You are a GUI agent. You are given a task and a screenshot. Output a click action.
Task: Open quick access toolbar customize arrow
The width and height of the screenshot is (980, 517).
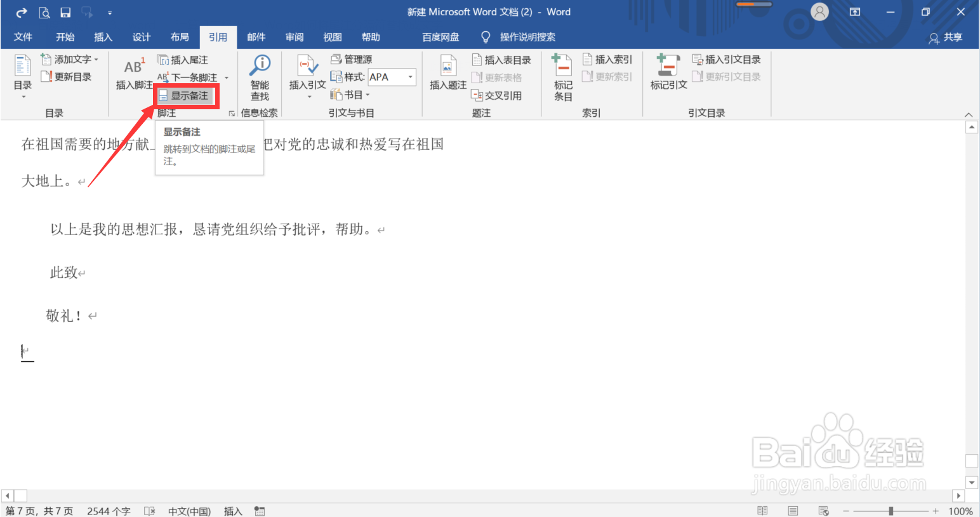pyautogui.click(x=110, y=12)
